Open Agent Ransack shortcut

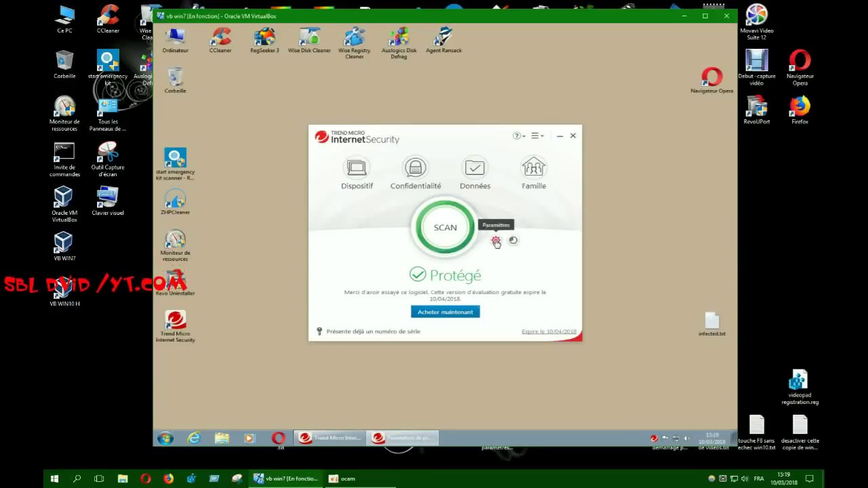click(x=443, y=41)
